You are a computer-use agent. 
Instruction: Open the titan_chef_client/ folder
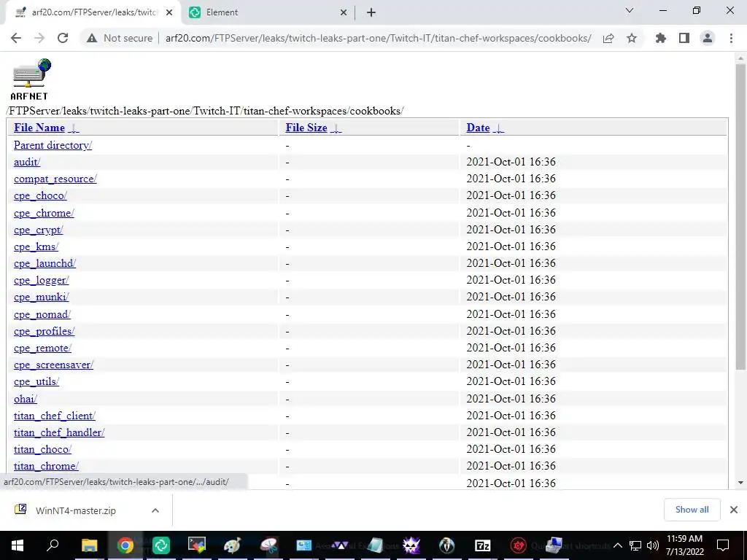pyautogui.click(x=55, y=416)
